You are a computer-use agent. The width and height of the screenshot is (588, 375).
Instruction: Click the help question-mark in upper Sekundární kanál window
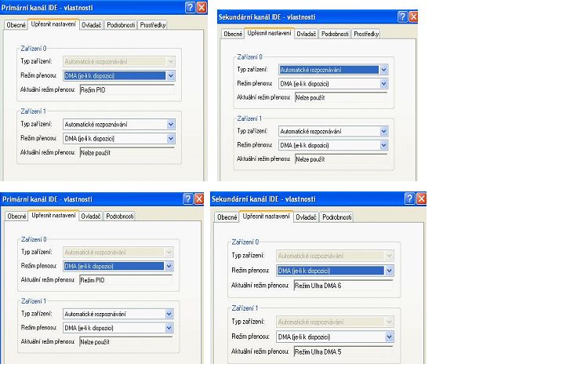point(402,16)
